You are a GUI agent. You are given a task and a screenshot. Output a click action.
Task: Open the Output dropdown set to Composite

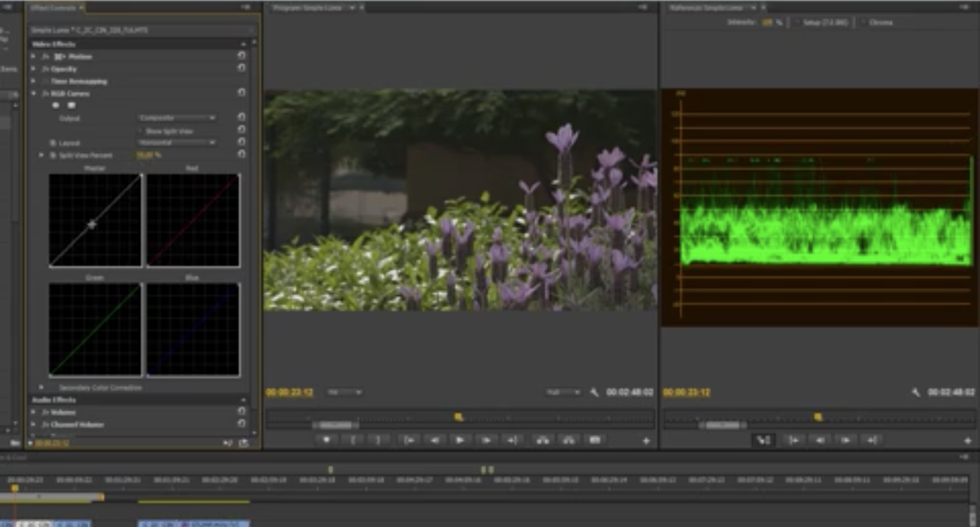177,118
